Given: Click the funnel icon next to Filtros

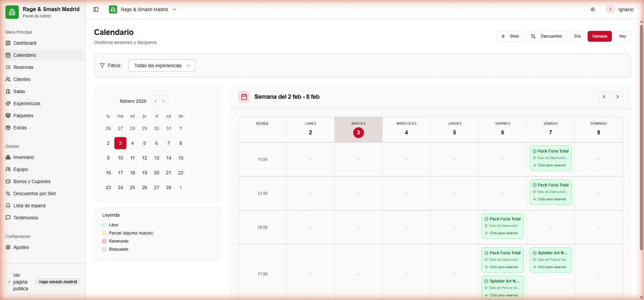Looking at the screenshot, I should [x=102, y=65].
